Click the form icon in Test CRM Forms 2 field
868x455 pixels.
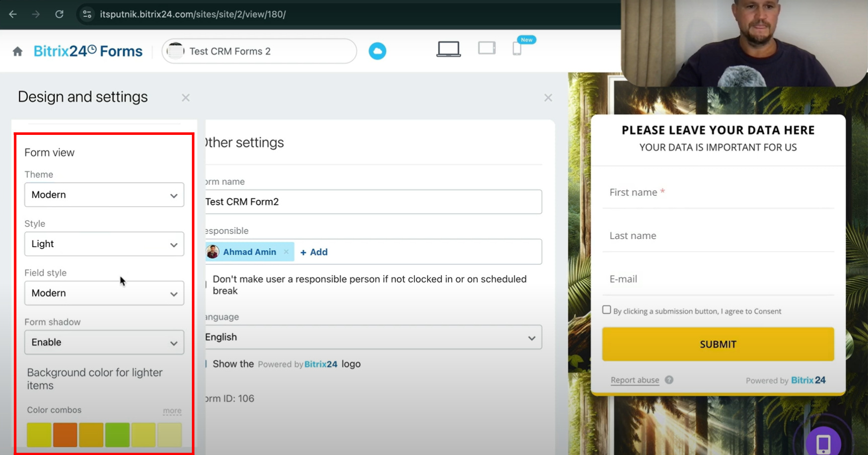pos(176,51)
